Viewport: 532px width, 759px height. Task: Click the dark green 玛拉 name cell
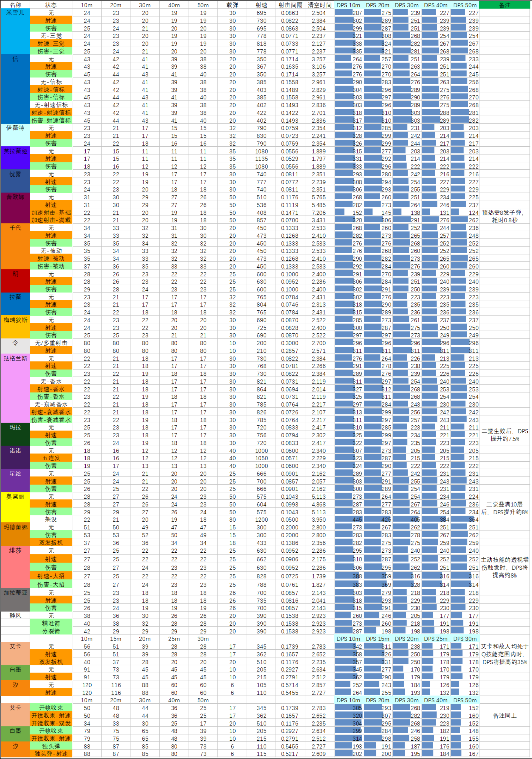click(15, 435)
